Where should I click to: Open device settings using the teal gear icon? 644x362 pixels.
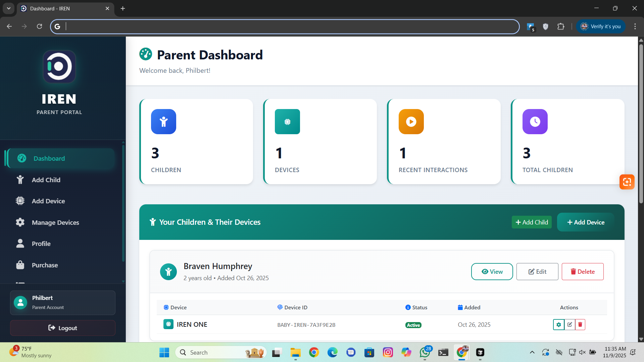point(558,324)
